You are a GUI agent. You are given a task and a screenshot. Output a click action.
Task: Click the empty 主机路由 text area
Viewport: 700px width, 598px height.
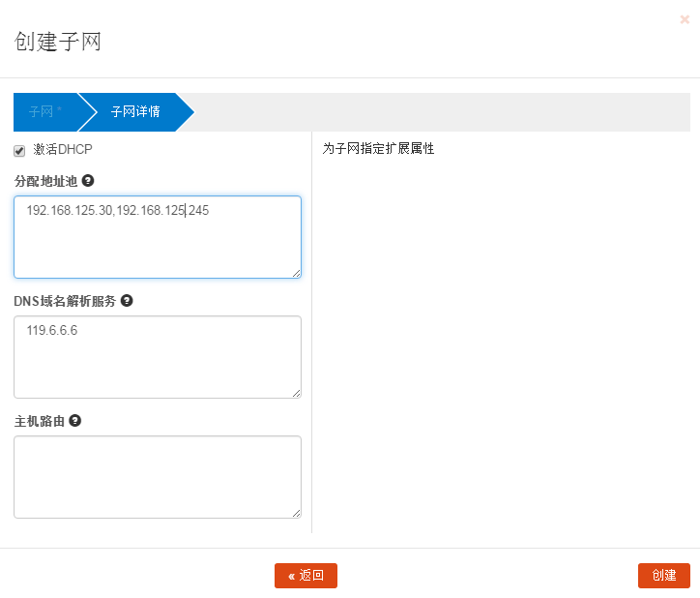click(x=157, y=476)
